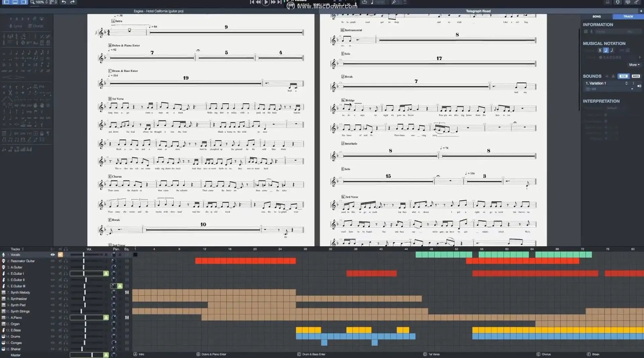Jump to the 1st Verse section marker
The height and width of the screenshot is (358, 644).
(x=431, y=354)
